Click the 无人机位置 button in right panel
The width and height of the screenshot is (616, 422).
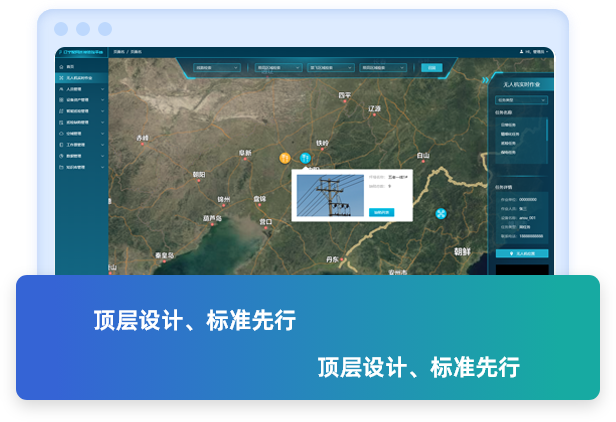[x=521, y=254]
